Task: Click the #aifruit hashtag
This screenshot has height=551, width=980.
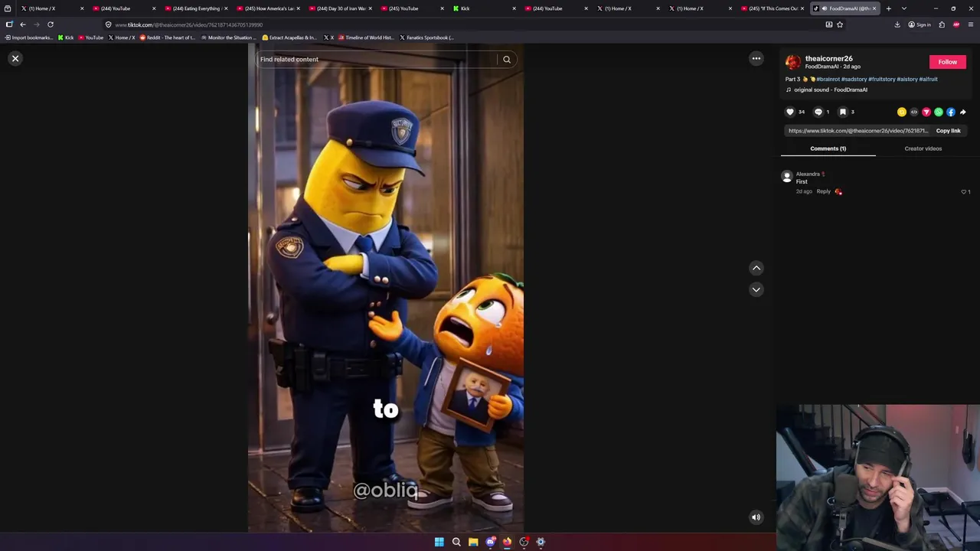Action: (929, 79)
